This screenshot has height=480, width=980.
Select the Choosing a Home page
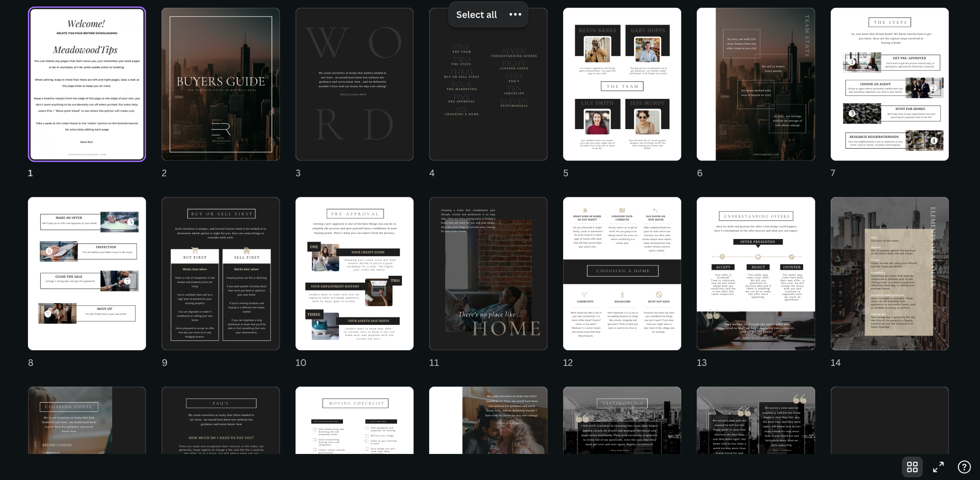click(x=622, y=274)
